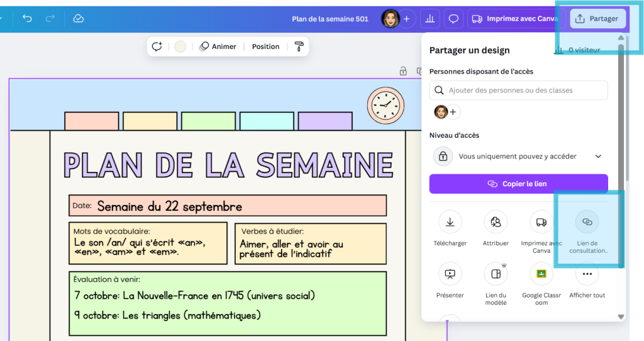Add a collaborator with header plus button
This screenshot has width=644, height=341.
click(407, 19)
